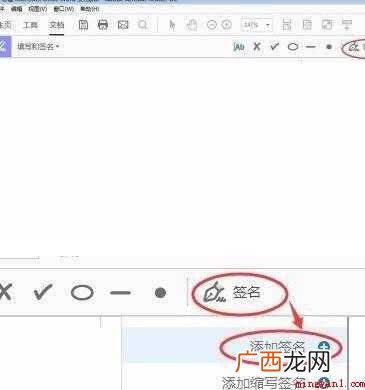365x390 pixels.
Task: Select the small circle tool
Action: [293, 47]
